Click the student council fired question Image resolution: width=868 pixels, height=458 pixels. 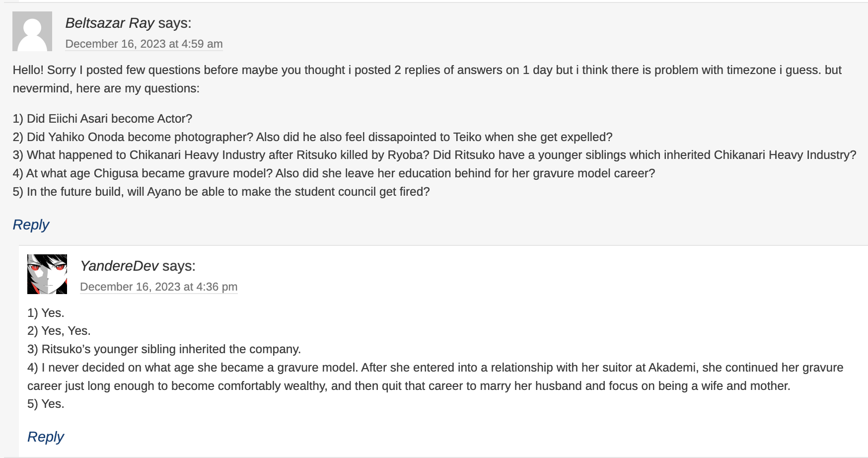tap(221, 192)
